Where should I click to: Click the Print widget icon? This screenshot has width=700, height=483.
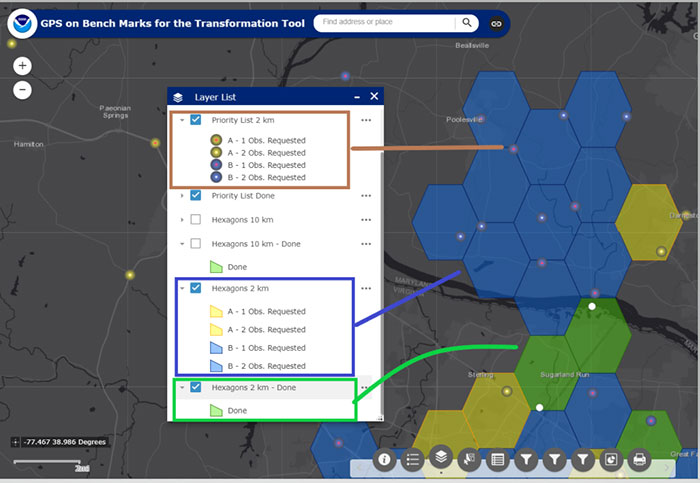[x=640, y=460]
